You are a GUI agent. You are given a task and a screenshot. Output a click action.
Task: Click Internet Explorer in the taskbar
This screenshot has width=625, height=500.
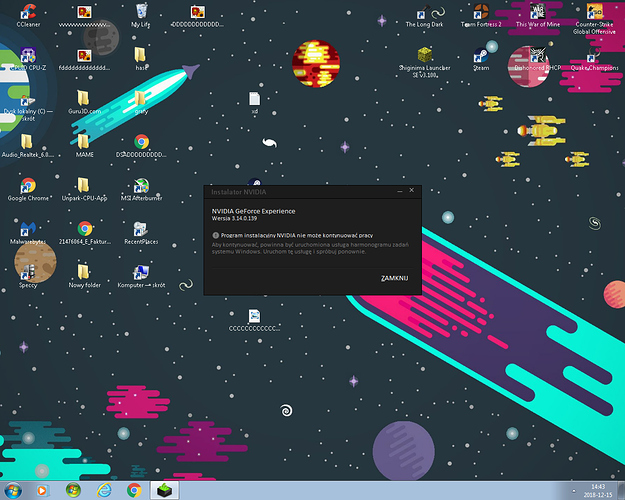(103, 490)
